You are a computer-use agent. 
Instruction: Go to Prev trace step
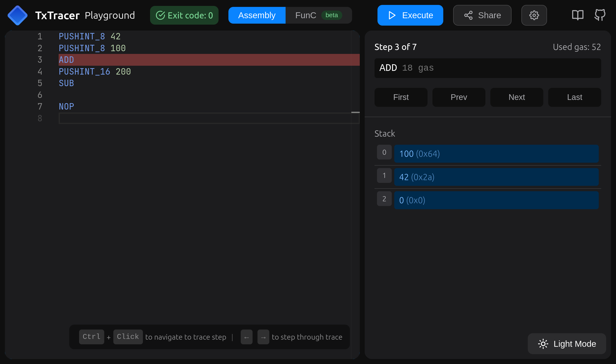pos(459,97)
